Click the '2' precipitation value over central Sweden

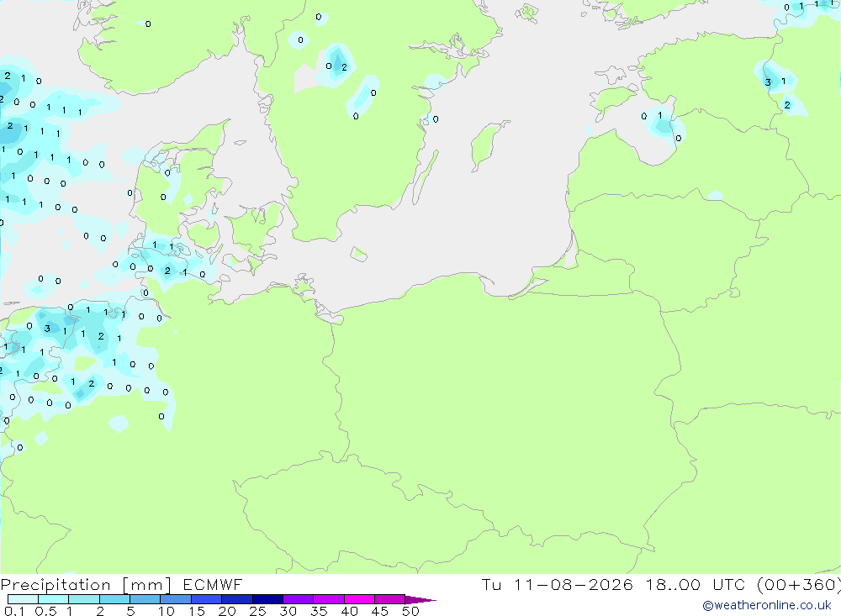pos(344,67)
